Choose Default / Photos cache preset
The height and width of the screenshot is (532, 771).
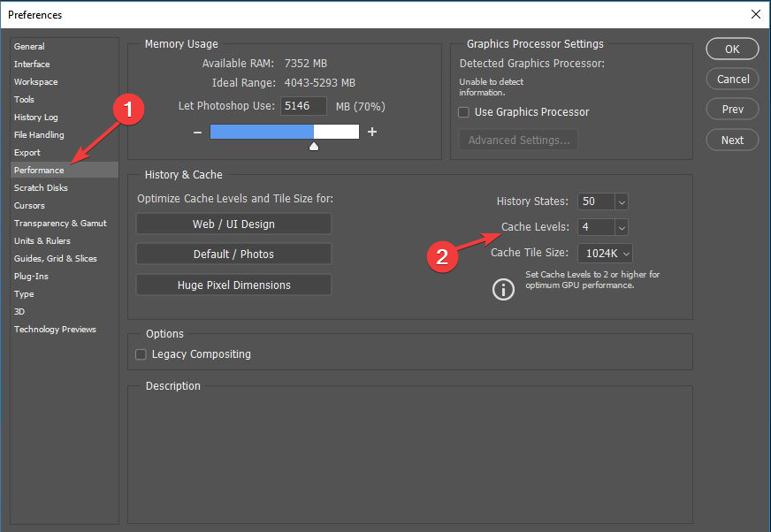[233, 255]
